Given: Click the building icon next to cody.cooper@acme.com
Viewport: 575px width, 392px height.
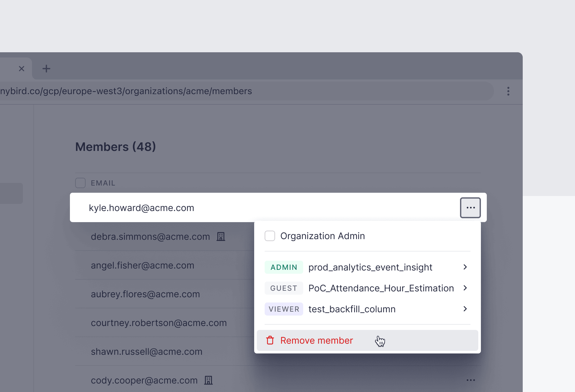Looking at the screenshot, I should point(208,380).
